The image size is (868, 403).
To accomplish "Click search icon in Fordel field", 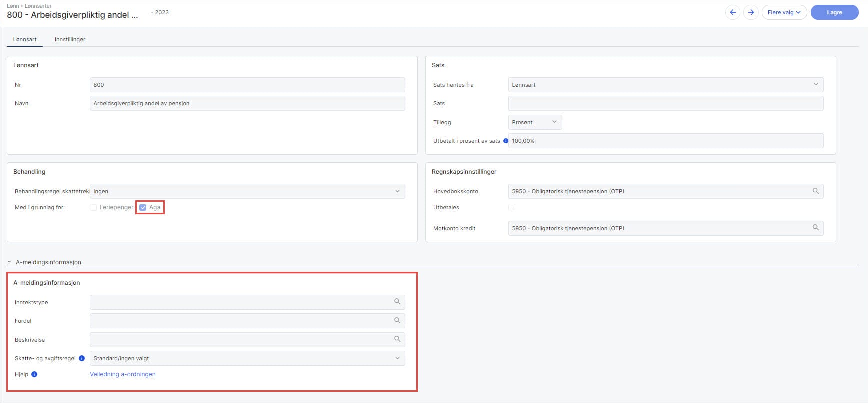I will tap(397, 320).
